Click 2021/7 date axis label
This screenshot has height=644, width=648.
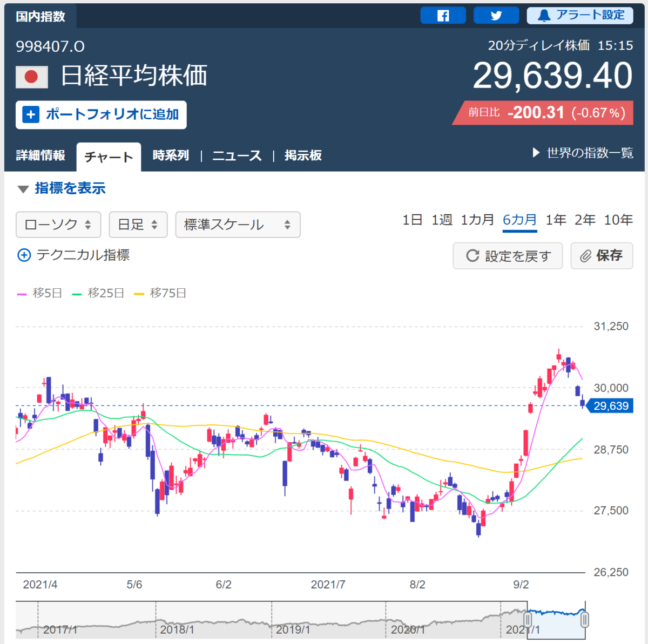point(328,585)
